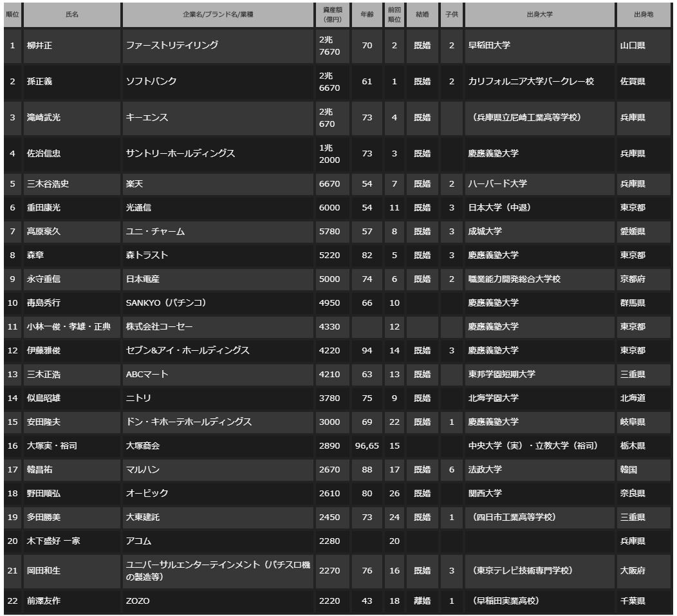The width and height of the screenshot is (677, 616).
Task: Select the name 高原豪久
Action: tap(44, 231)
